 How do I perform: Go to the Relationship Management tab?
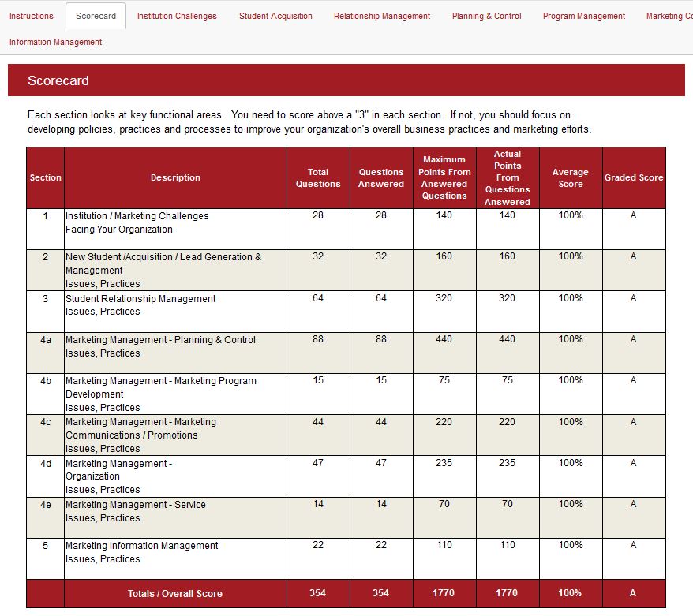pyautogui.click(x=382, y=16)
